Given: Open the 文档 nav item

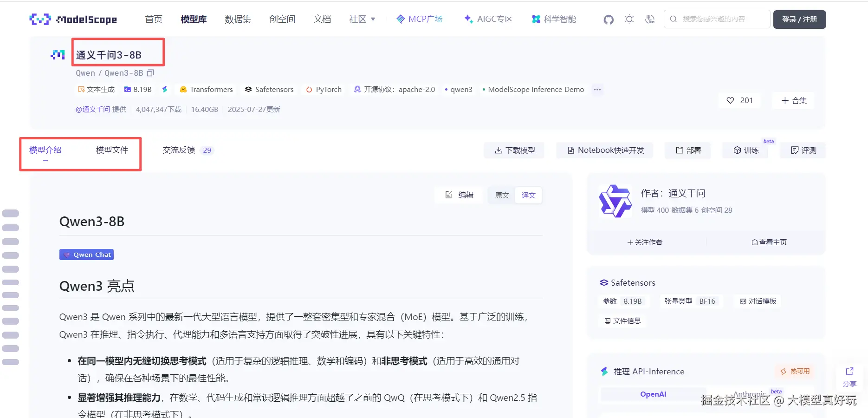Looking at the screenshot, I should 322,19.
